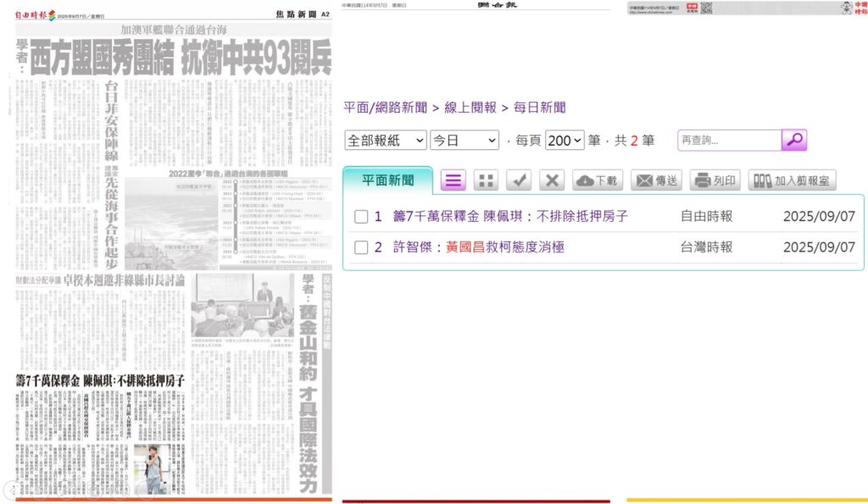
Task: Click the 傳送 email send button
Action: click(x=656, y=180)
